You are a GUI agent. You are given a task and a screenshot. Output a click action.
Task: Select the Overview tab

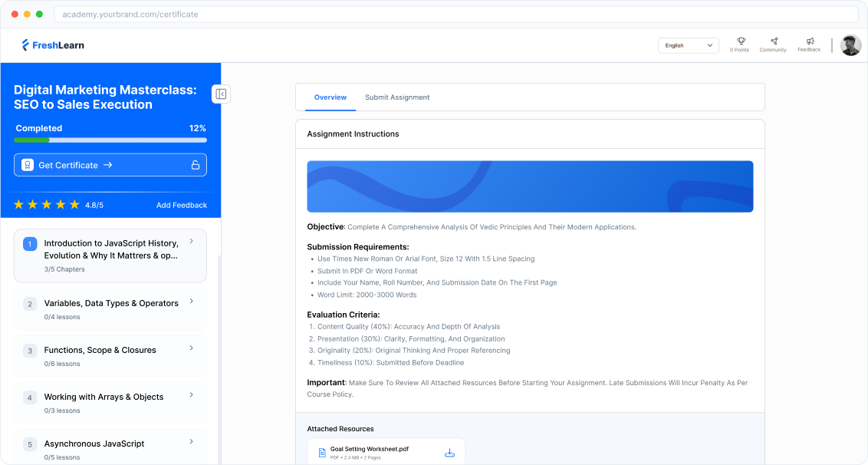[x=330, y=97]
